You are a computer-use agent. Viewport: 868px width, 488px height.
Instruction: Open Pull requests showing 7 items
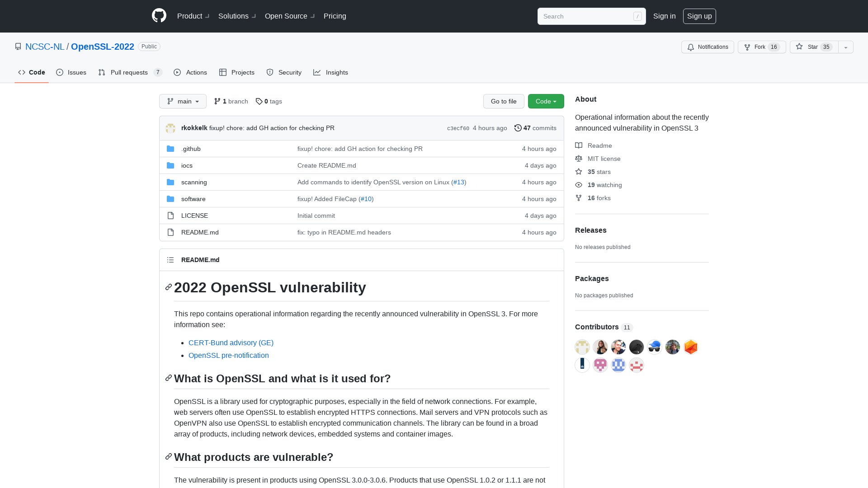coord(129,72)
